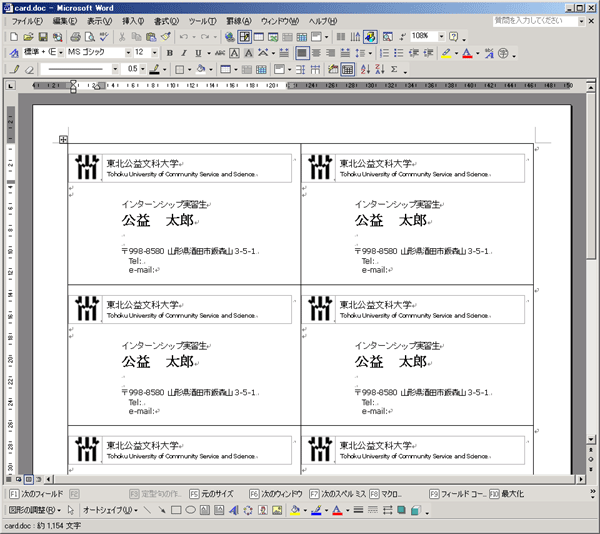Insert picture from file icon
Screen dimensions: 600x534
pyautogui.click(x=277, y=510)
